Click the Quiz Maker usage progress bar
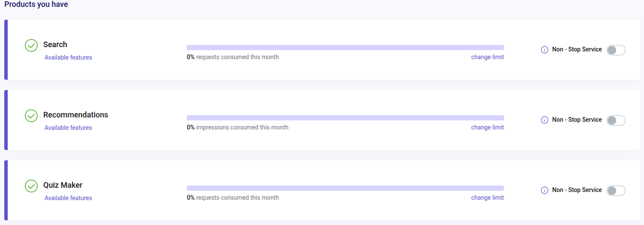 pyautogui.click(x=345, y=188)
